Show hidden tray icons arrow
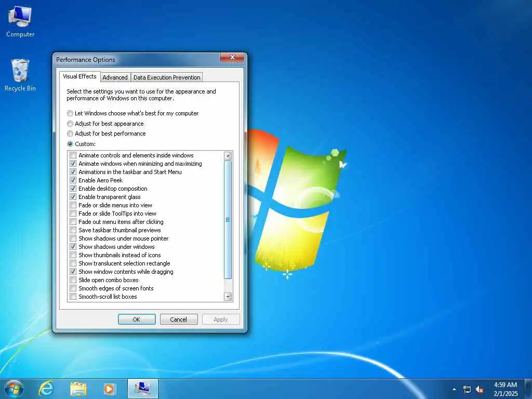The width and height of the screenshot is (532, 399). [x=454, y=389]
